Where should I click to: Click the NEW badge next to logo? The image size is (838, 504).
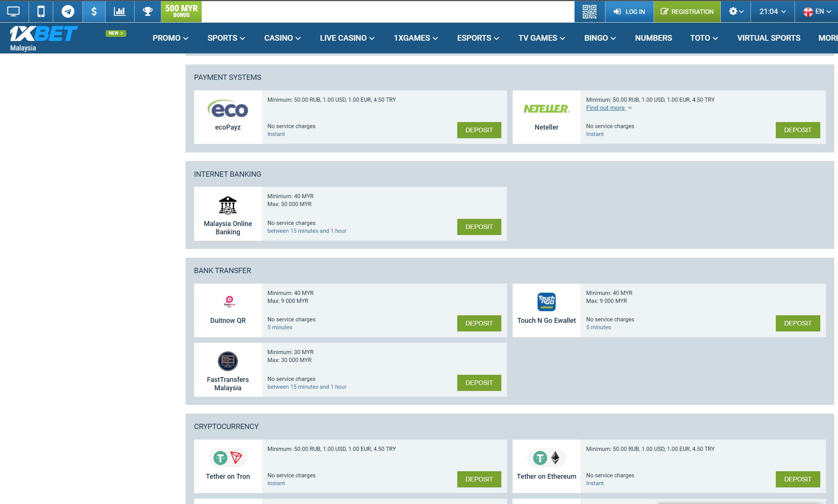(x=116, y=33)
